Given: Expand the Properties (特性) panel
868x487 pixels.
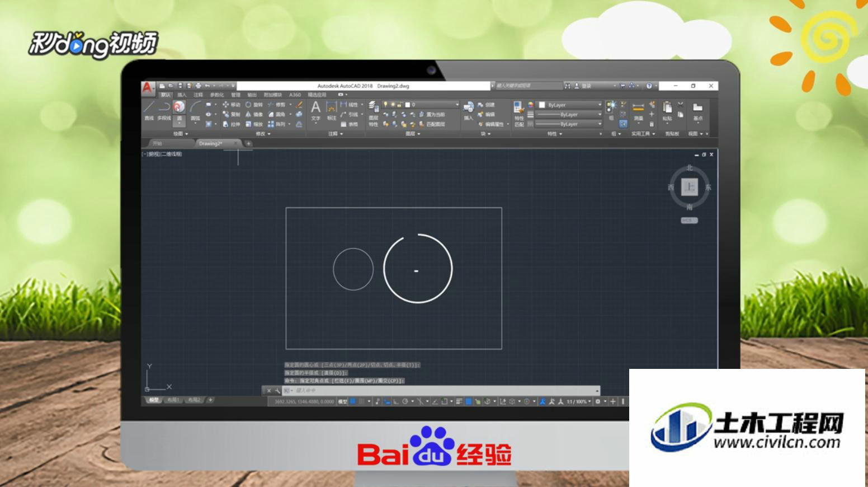Looking at the screenshot, I should coord(554,134).
